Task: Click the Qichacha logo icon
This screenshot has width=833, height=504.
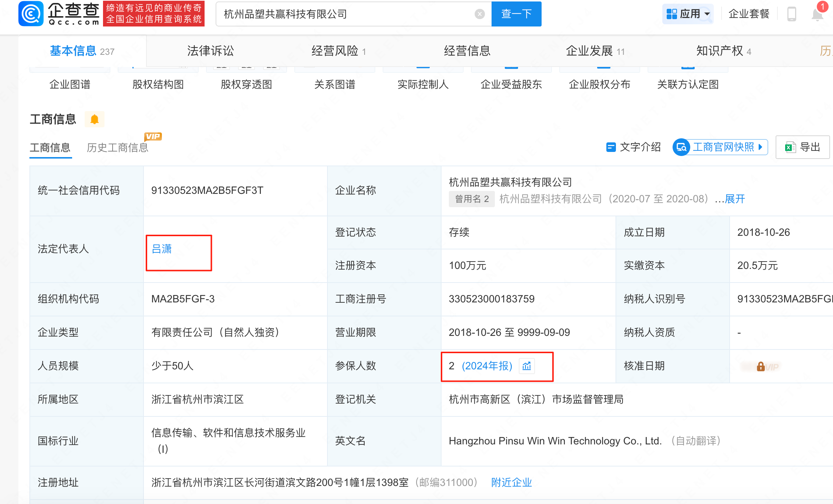Action: [31, 14]
